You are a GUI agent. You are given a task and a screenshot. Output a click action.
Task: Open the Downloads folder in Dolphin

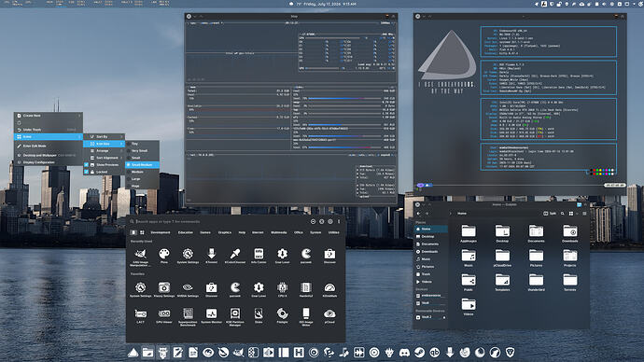point(569,233)
